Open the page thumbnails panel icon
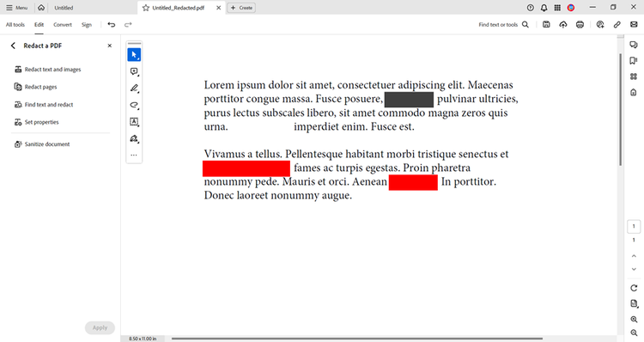Image resolution: width=644 pixels, height=342 pixels. [x=634, y=76]
